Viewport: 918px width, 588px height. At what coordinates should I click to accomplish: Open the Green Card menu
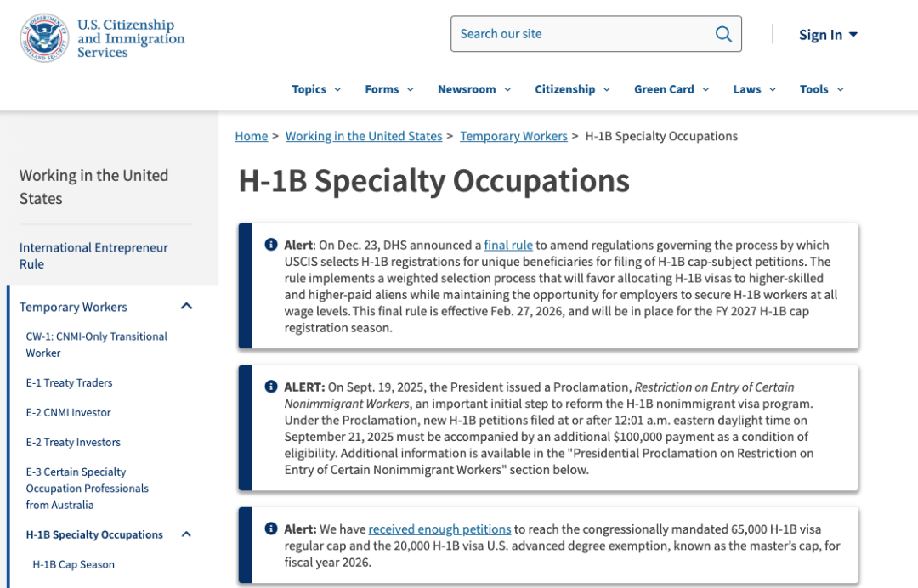pyautogui.click(x=671, y=89)
